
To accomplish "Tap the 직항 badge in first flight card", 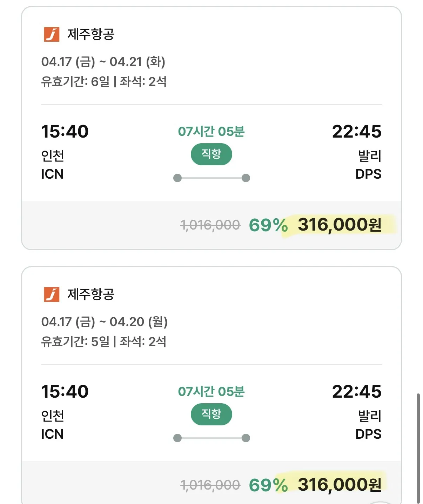I will [x=211, y=154].
